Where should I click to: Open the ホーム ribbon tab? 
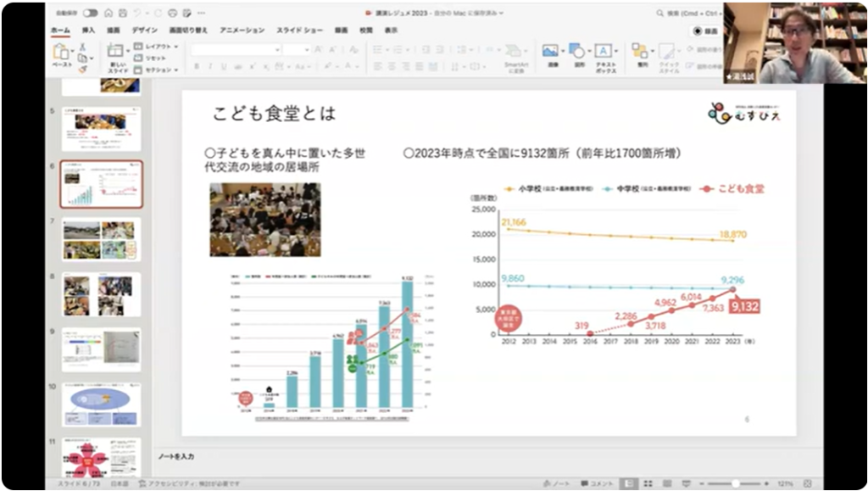60,31
